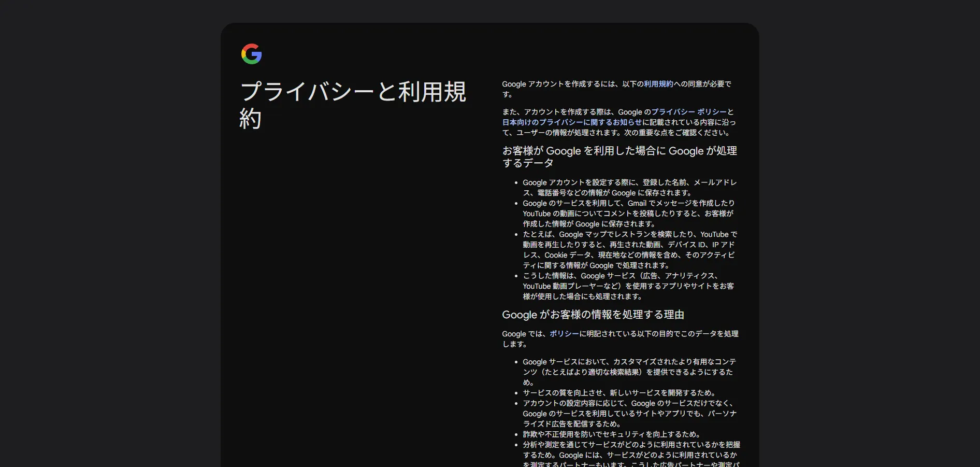This screenshot has height=467, width=980.
Task: Open the 日本向けのプライバシーに関するお知らせ link
Action: click(x=572, y=122)
